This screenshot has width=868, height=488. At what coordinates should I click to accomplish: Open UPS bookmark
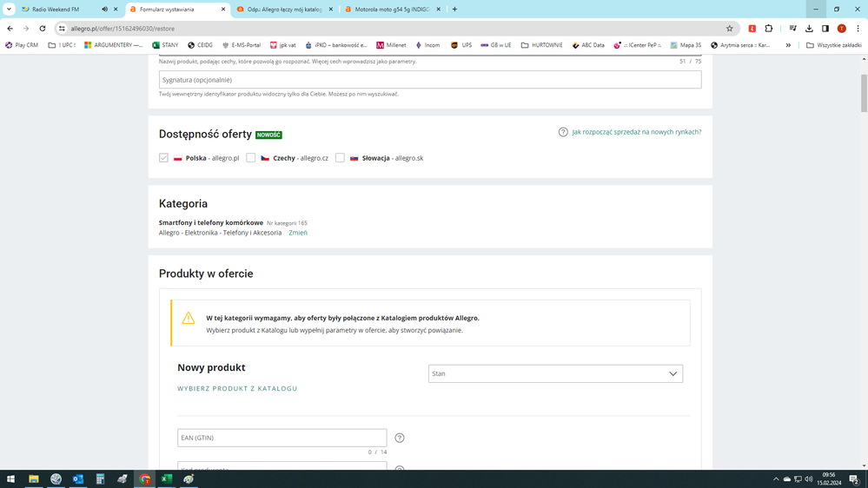461,45
